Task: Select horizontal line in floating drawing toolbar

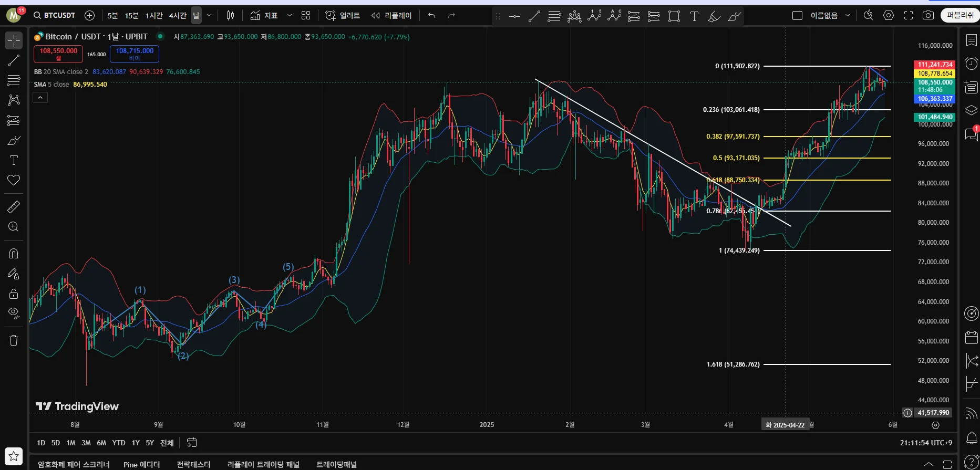Action: (x=514, y=17)
